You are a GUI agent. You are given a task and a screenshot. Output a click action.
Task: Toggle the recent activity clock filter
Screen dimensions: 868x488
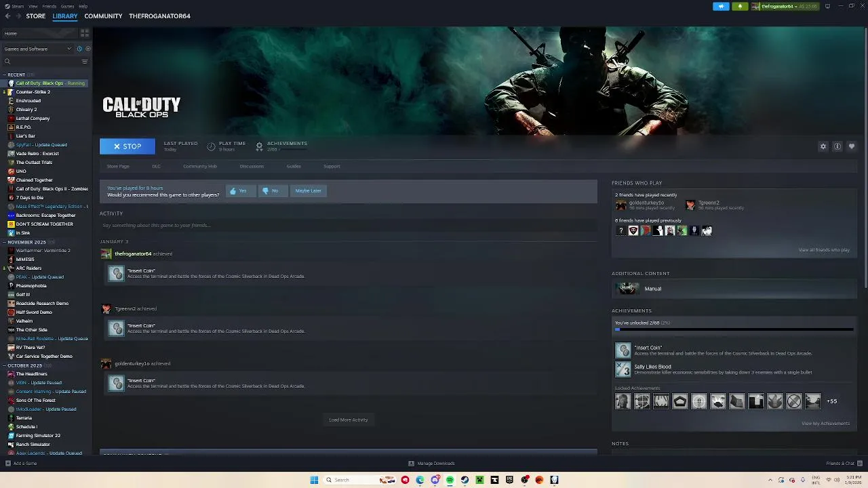click(79, 49)
